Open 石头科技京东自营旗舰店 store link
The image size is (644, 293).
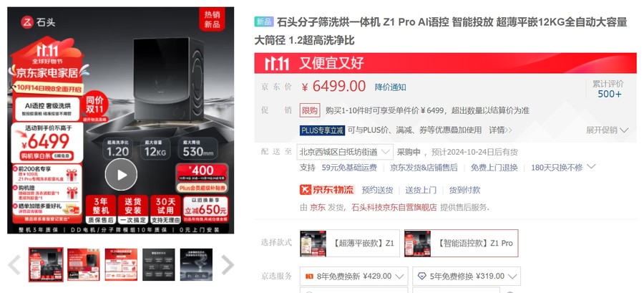(x=394, y=208)
